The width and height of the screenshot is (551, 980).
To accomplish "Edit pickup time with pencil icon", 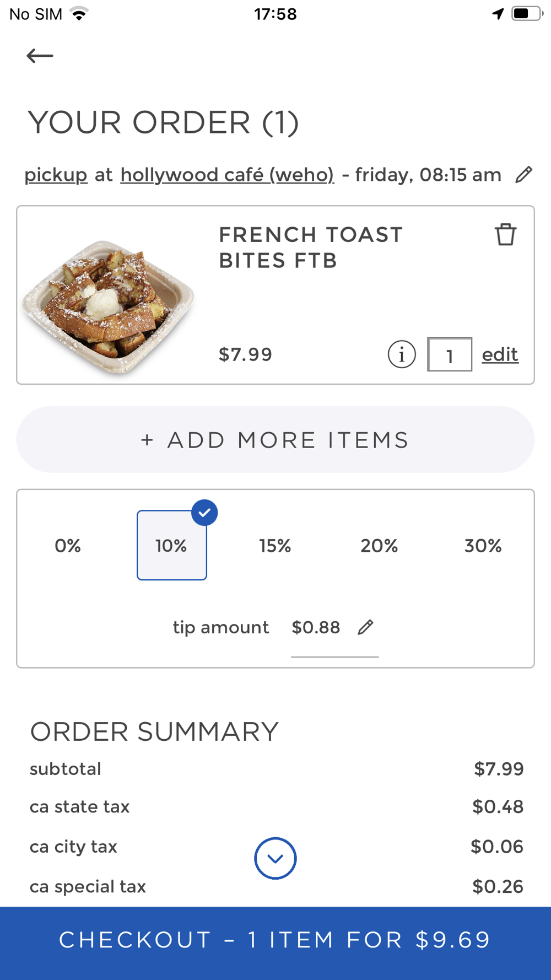I will point(523,175).
